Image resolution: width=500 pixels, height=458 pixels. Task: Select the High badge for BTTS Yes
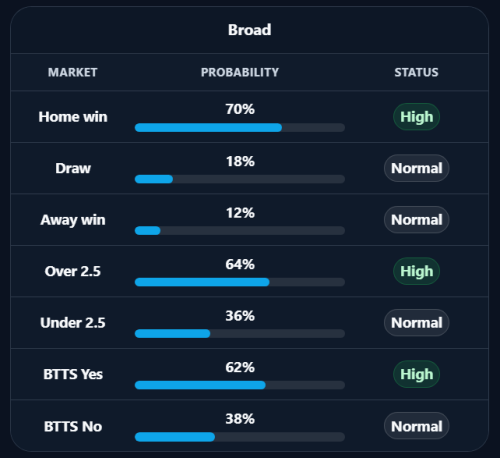point(416,374)
